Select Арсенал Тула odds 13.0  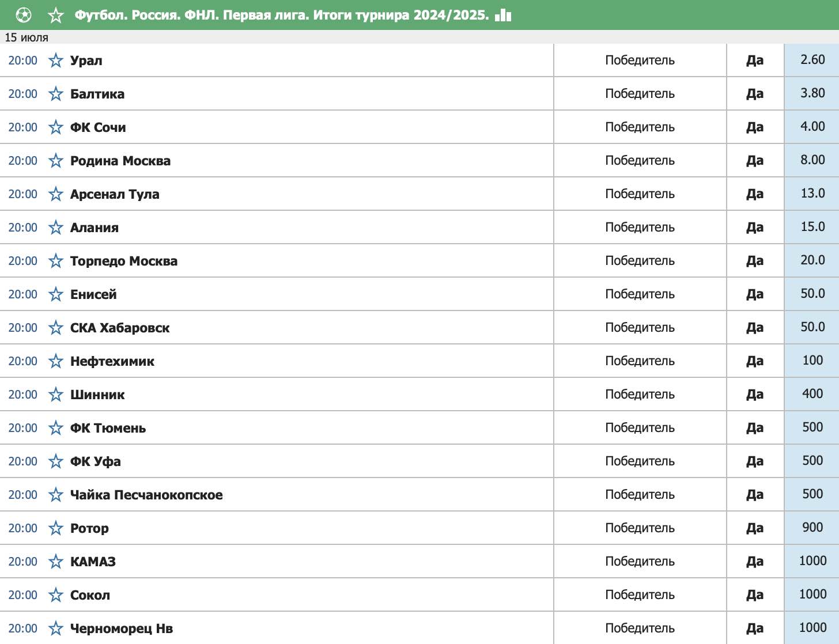[x=812, y=194]
